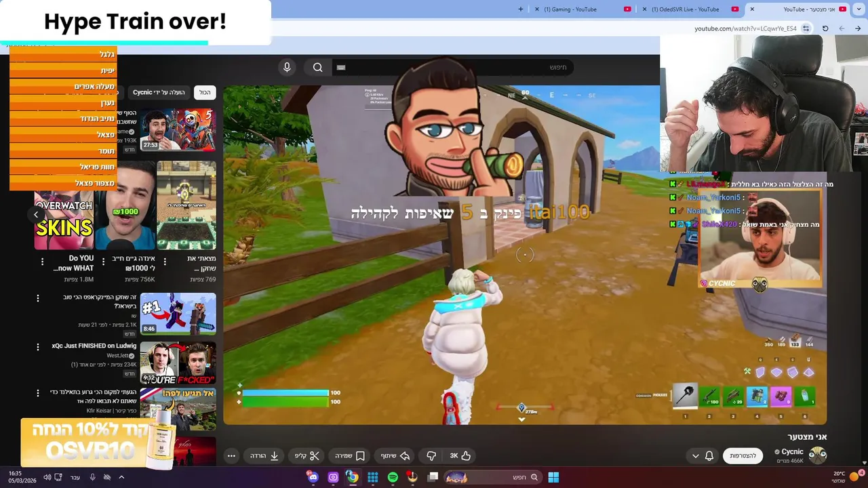The image size is (868, 488).
Task: Open Spotify from the taskbar
Action: (393, 477)
